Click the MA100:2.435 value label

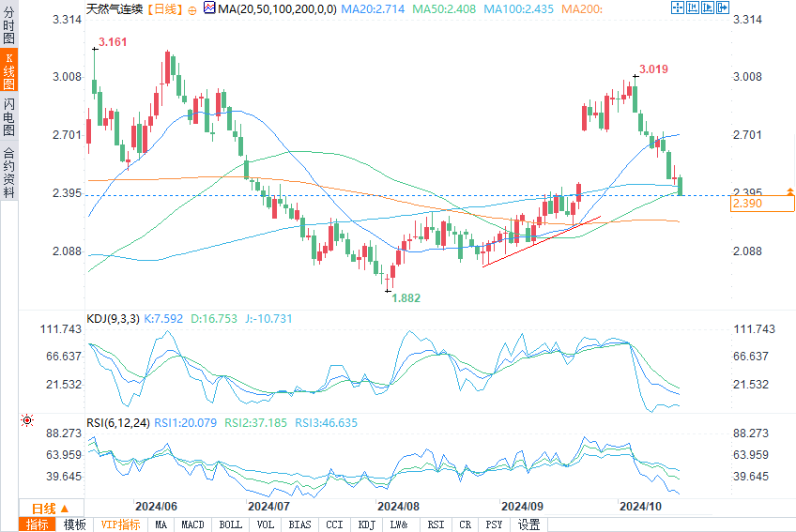click(519, 9)
